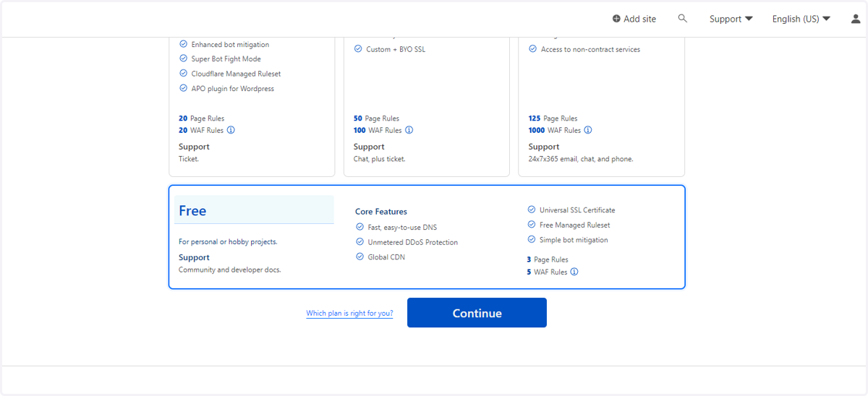The width and height of the screenshot is (868, 396).
Task: Click the blue Continue button
Action: 477,313
